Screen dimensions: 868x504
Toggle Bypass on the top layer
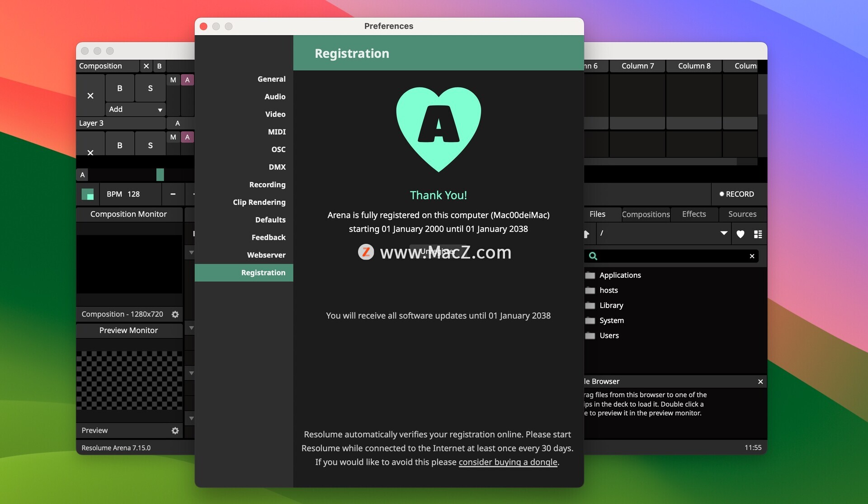point(120,88)
